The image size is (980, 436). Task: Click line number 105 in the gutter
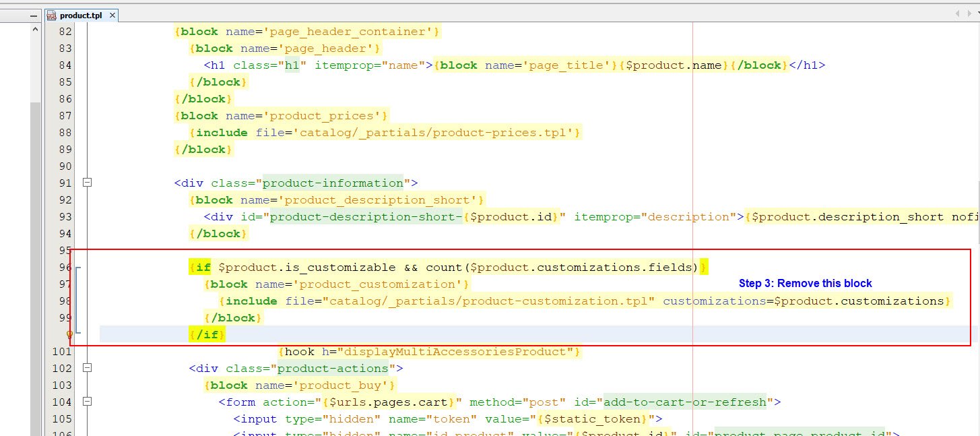point(62,419)
